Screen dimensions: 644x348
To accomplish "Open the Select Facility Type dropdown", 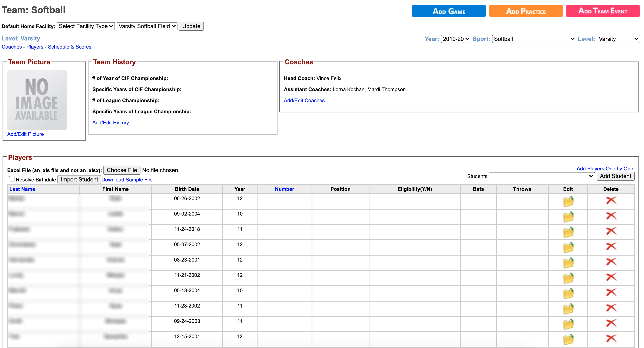I will click(86, 26).
